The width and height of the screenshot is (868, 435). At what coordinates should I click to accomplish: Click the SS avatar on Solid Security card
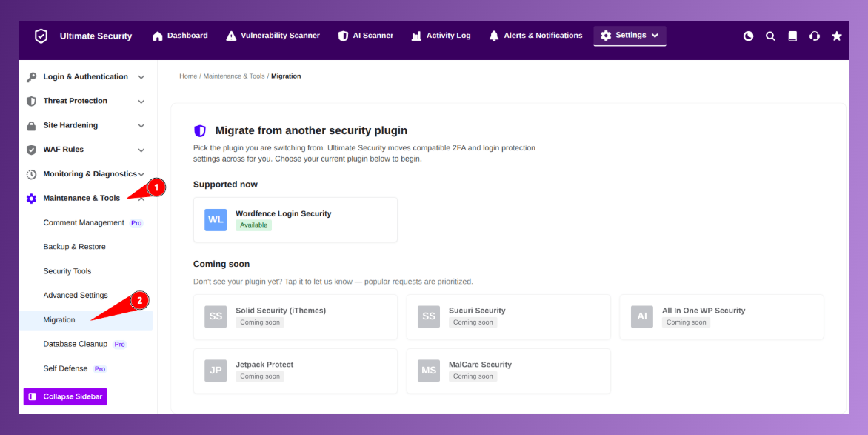216,316
